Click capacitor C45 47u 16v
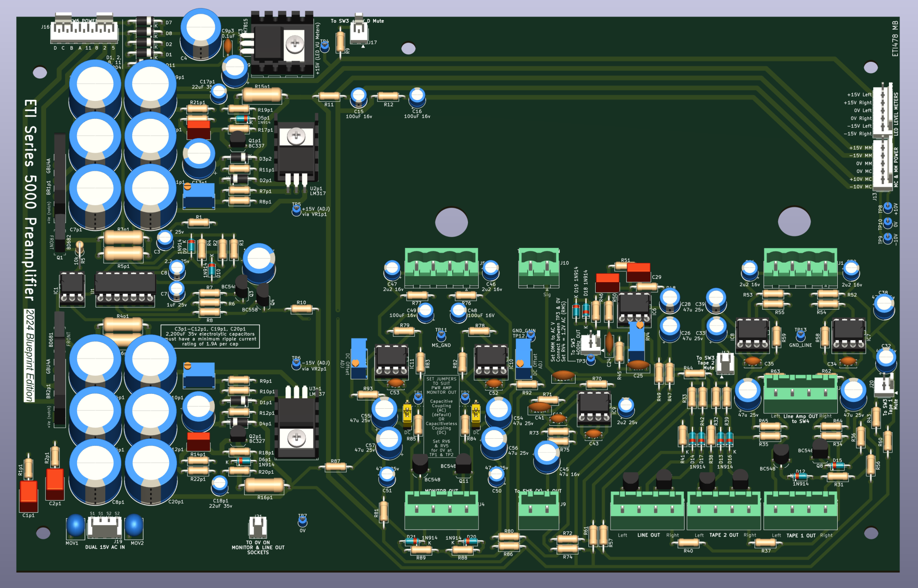 (x=546, y=456)
